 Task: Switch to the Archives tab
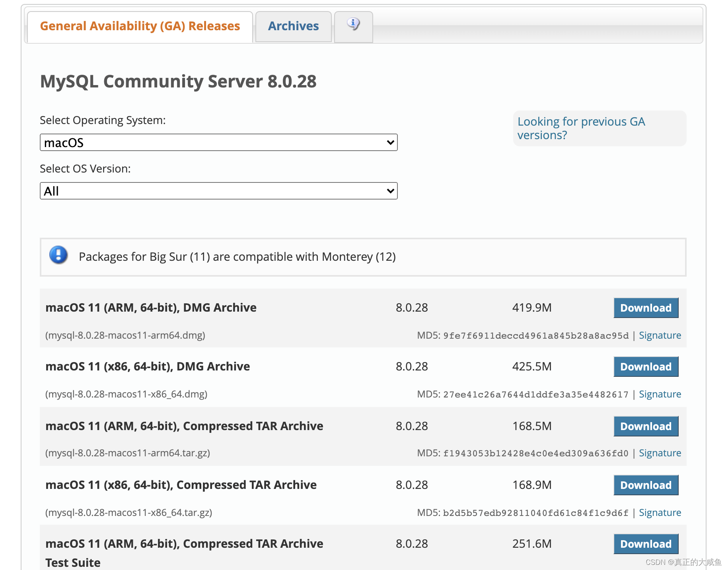[293, 26]
